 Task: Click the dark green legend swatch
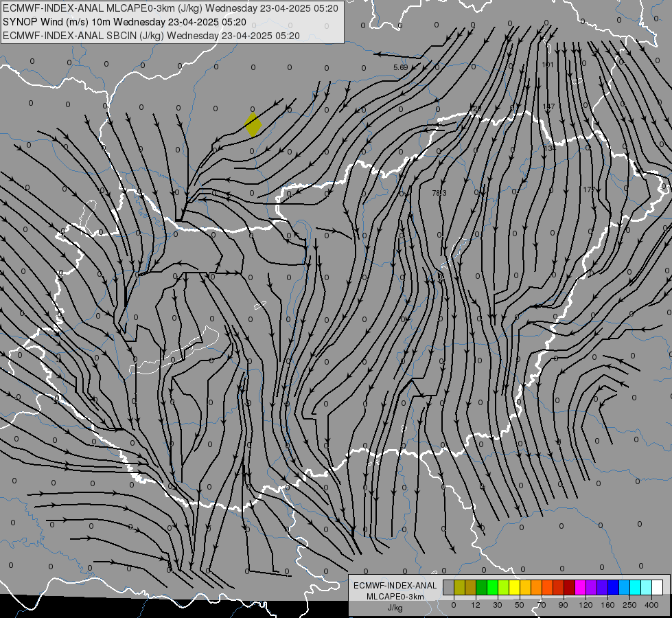coord(481,587)
